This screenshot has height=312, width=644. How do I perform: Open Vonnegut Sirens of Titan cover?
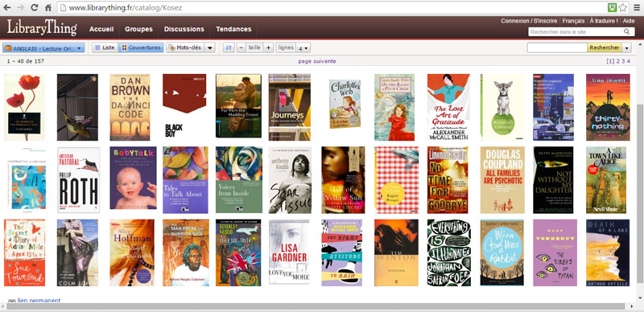(555, 252)
